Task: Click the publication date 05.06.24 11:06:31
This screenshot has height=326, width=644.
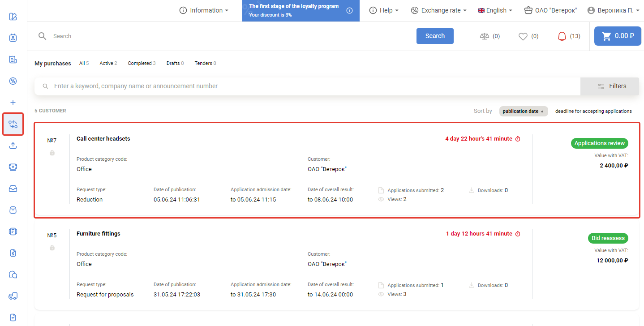Action: point(177,200)
